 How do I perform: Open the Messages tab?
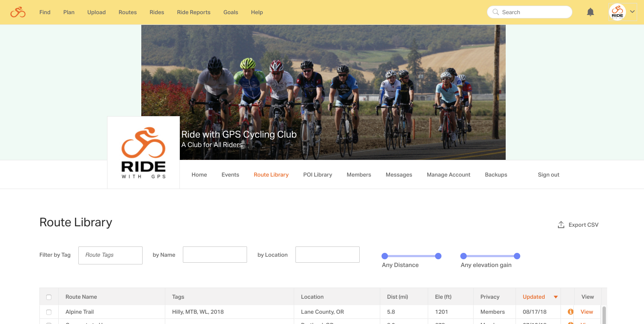click(399, 174)
